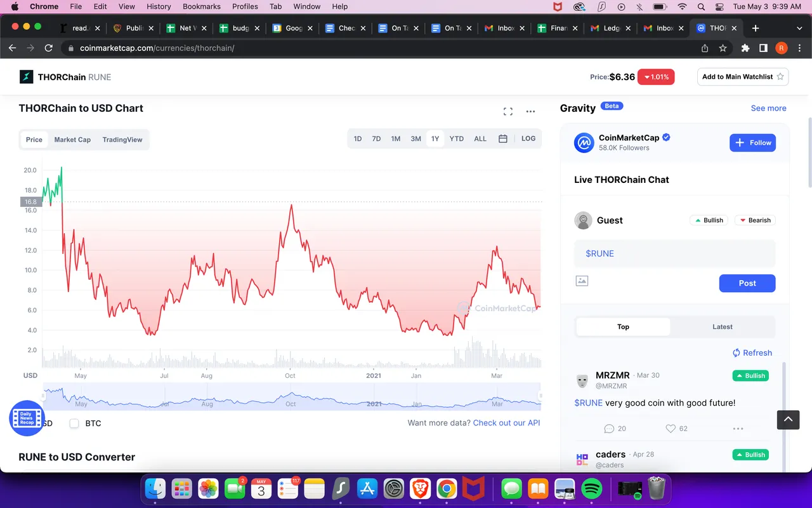The height and width of the screenshot is (508, 812).
Task: Open the Check out our API link
Action: tap(506, 423)
